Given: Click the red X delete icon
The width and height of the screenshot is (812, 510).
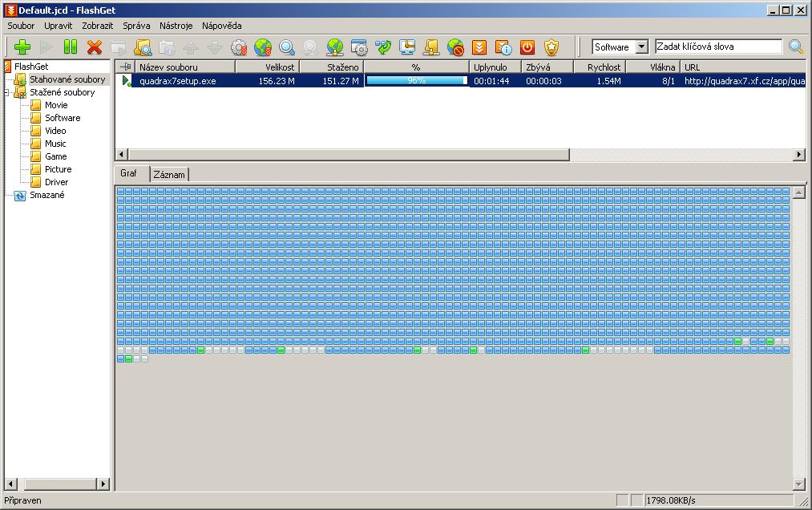Looking at the screenshot, I should (x=95, y=47).
